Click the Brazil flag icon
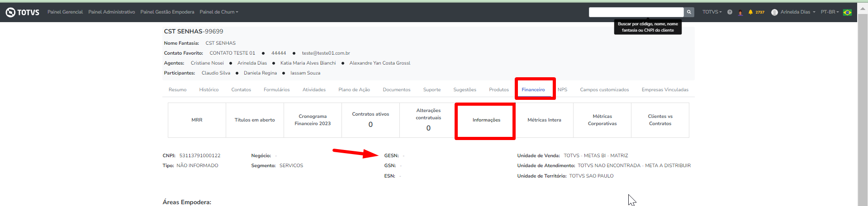The image size is (868, 206). click(x=847, y=12)
